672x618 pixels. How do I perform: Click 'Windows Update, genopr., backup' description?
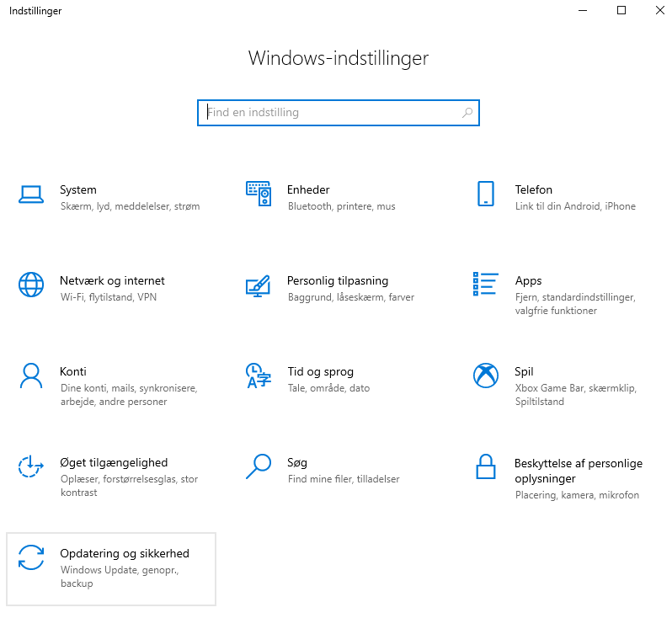coord(120,577)
